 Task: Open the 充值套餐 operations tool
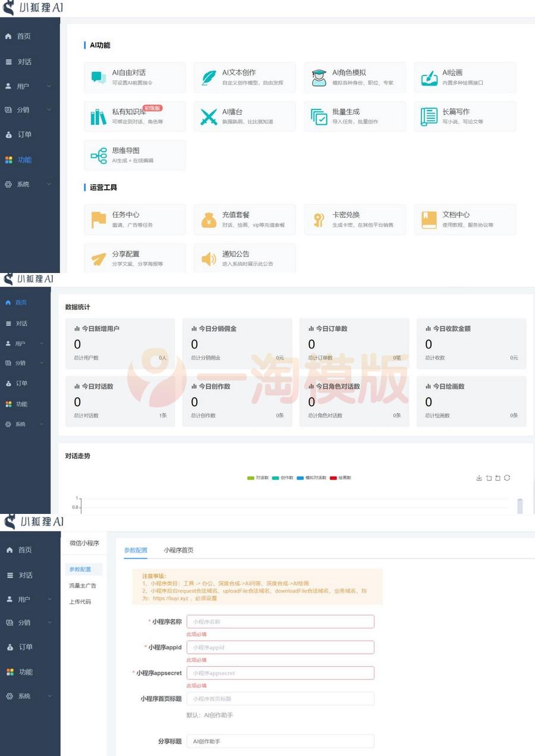point(245,219)
